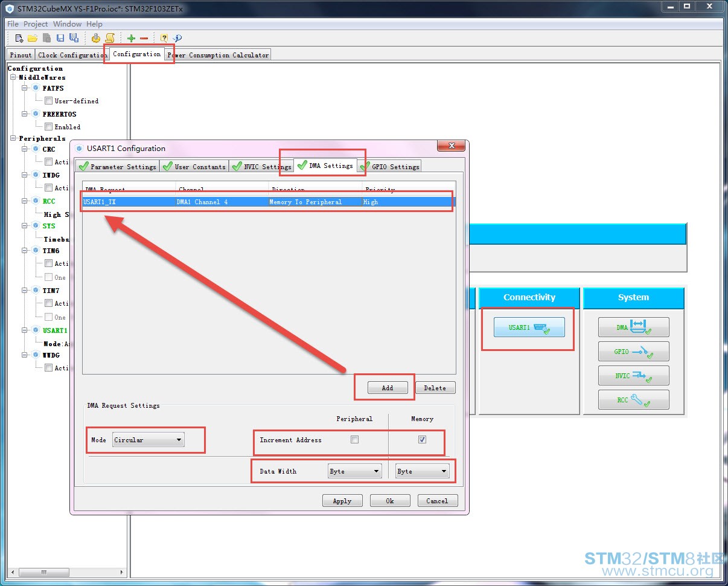Click the Generate Report scroll icon
Screen dimensions: 728x586
pyautogui.click(x=110, y=38)
